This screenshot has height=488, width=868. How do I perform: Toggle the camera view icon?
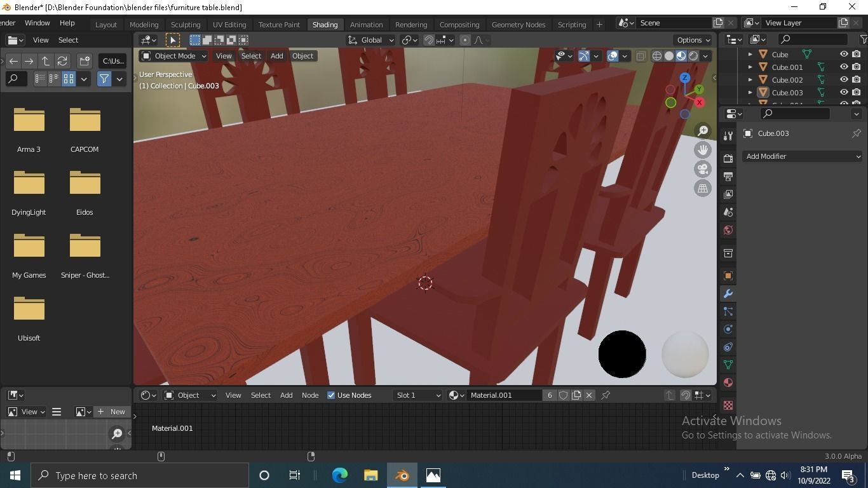(703, 169)
